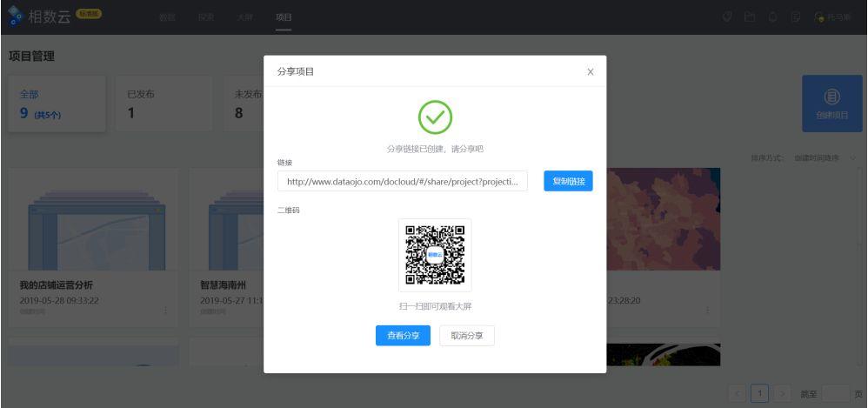Open 我的店铺运营分析 project thumbnail
This screenshot has width=868, height=408.
pos(94,219)
